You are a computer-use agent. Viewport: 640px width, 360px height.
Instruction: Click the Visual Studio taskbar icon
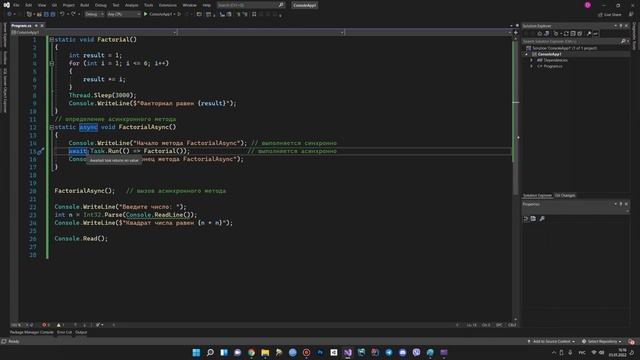pos(348,352)
